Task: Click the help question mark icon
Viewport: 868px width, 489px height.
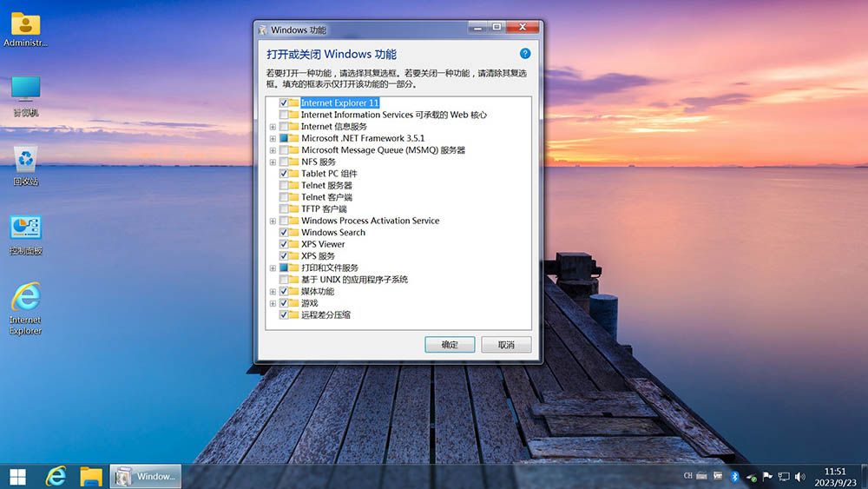Action: pos(525,54)
